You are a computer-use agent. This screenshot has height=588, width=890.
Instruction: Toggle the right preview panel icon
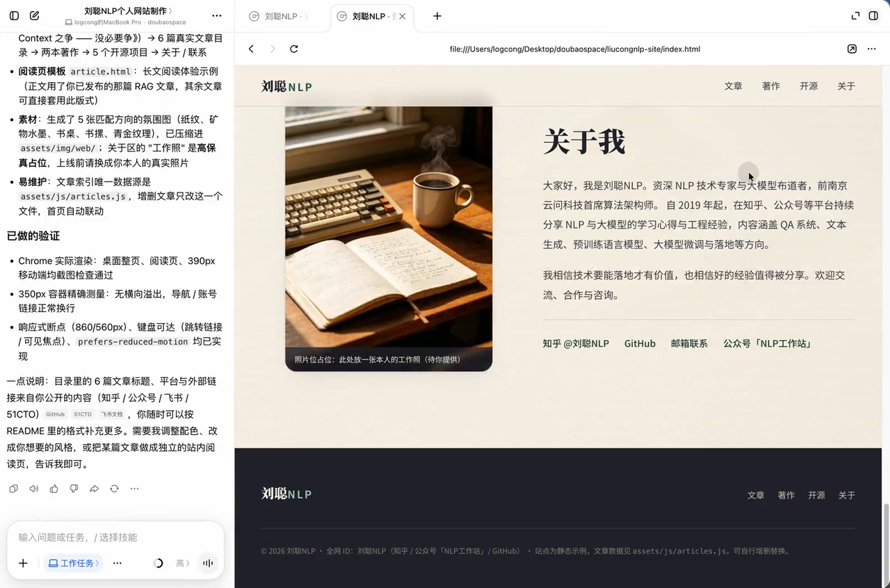pyautogui.click(x=873, y=15)
